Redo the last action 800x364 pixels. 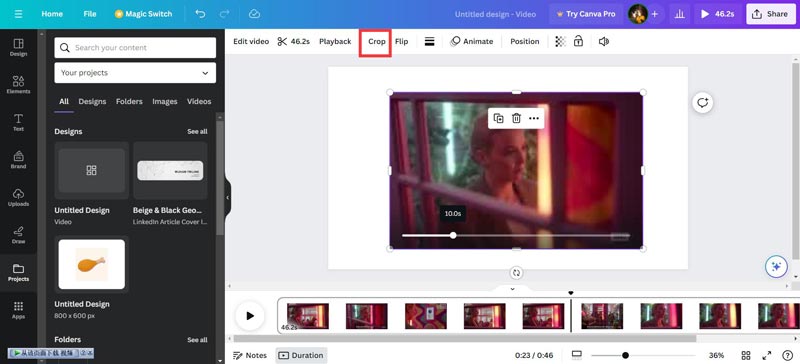224,14
